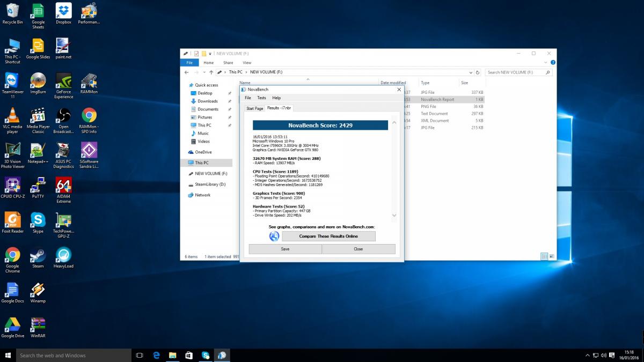This screenshot has height=362, width=644.
Task: Select the Winamp desktop icon
Action: [x=38, y=293]
